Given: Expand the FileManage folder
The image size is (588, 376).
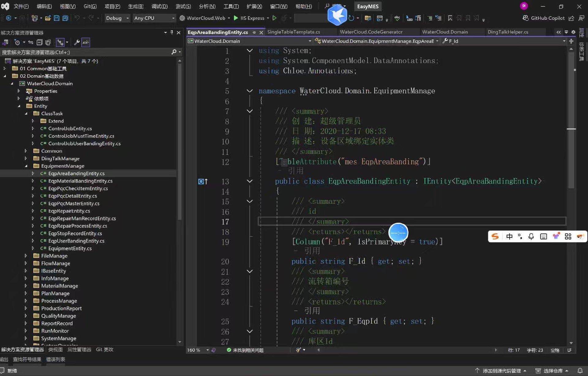Looking at the screenshot, I should [x=26, y=256].
